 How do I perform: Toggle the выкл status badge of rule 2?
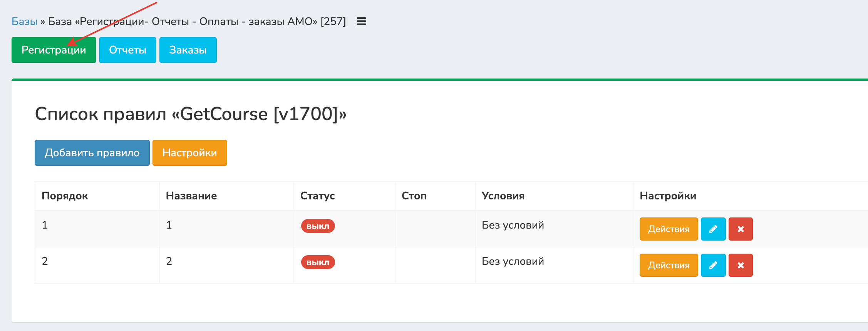318,262
